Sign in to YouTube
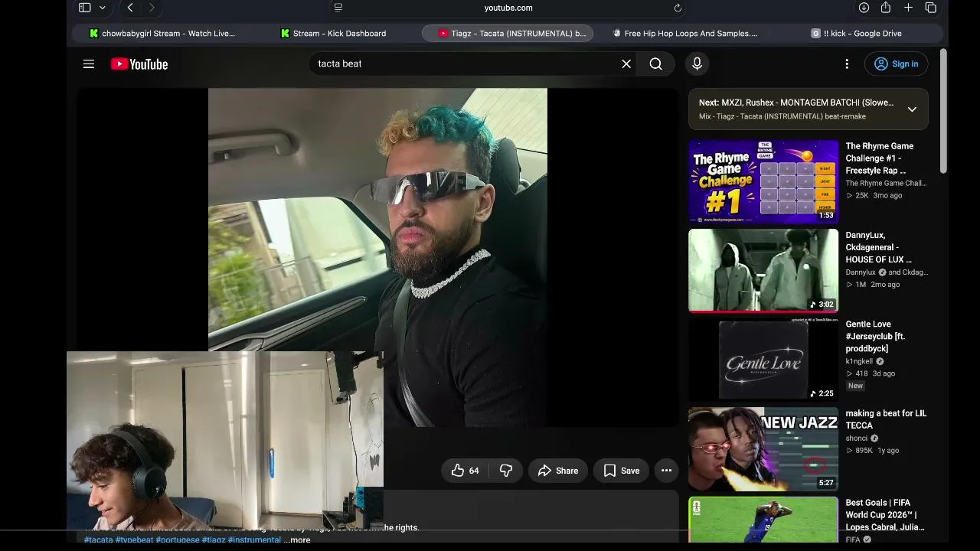The width and height of the screenshot is (980, 551). [x=896, y=64]
